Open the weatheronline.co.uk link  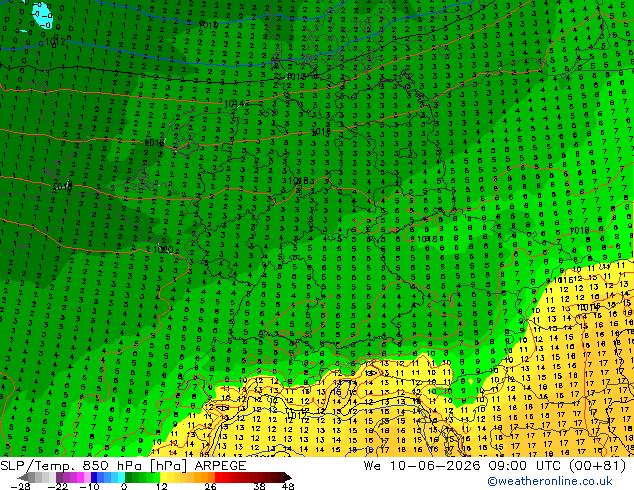pyautogui.click(x=550, y=481)
